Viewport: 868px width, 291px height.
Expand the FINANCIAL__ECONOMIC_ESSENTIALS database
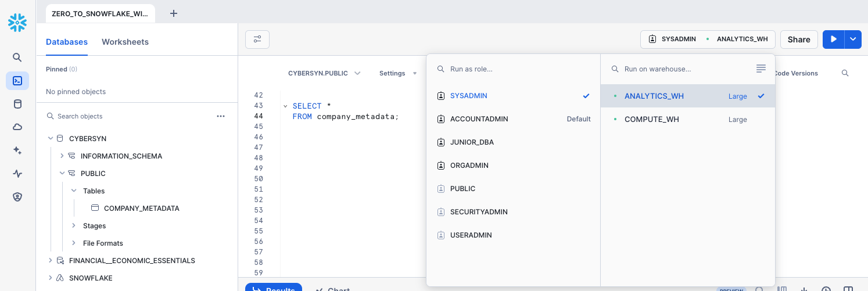click(51, 261)
